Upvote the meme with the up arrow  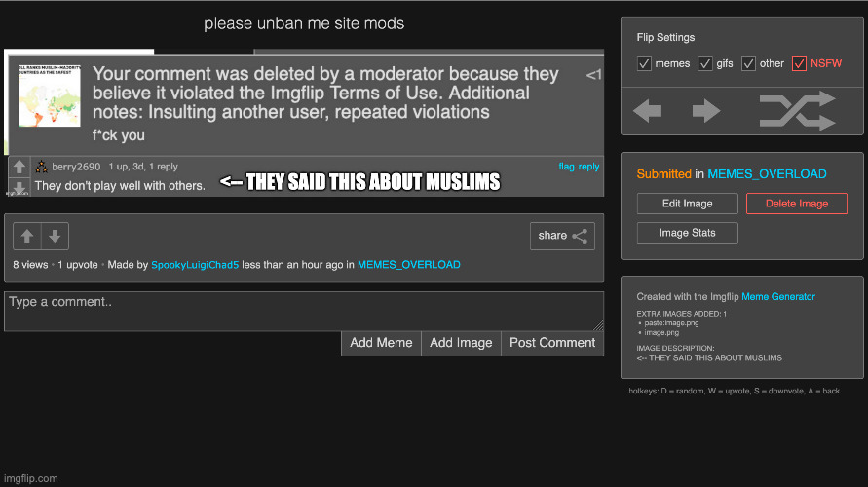click(27, 237)
